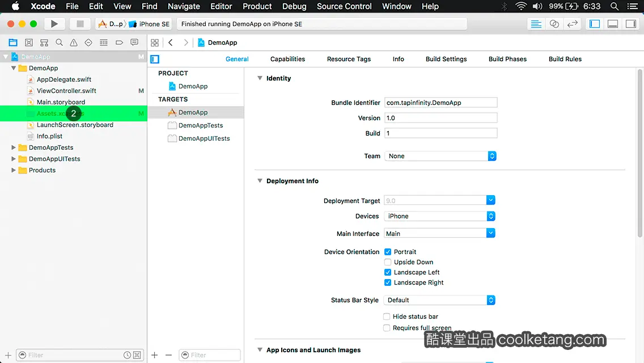
Task: Collapse App Icons and Launch Images section
Action: tap(260, 350)
